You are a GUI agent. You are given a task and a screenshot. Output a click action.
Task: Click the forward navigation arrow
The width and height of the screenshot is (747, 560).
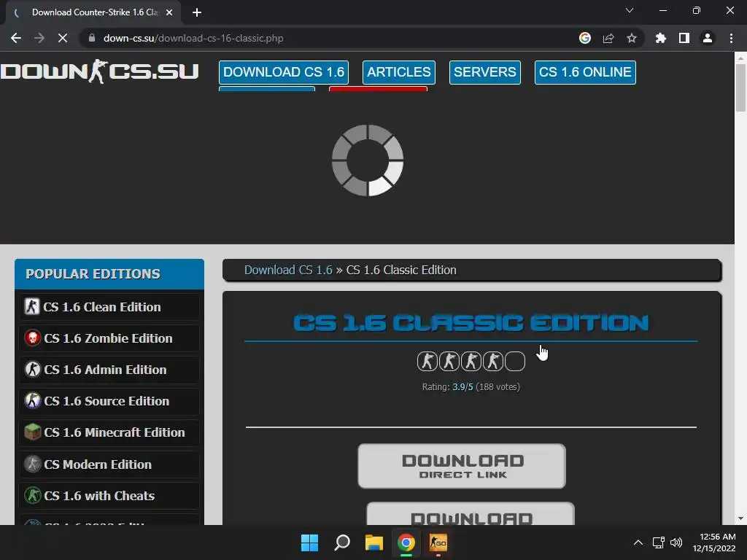(x=39, y=38)
